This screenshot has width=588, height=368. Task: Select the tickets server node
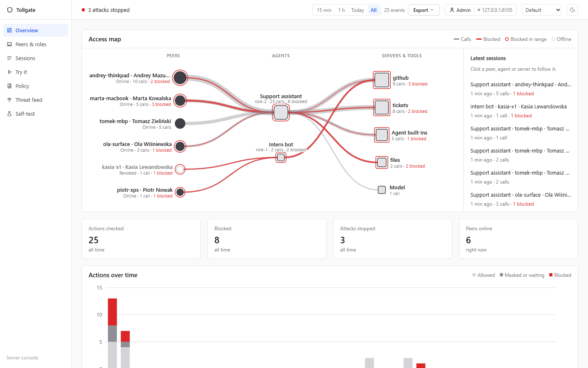[x=382, y=108]
